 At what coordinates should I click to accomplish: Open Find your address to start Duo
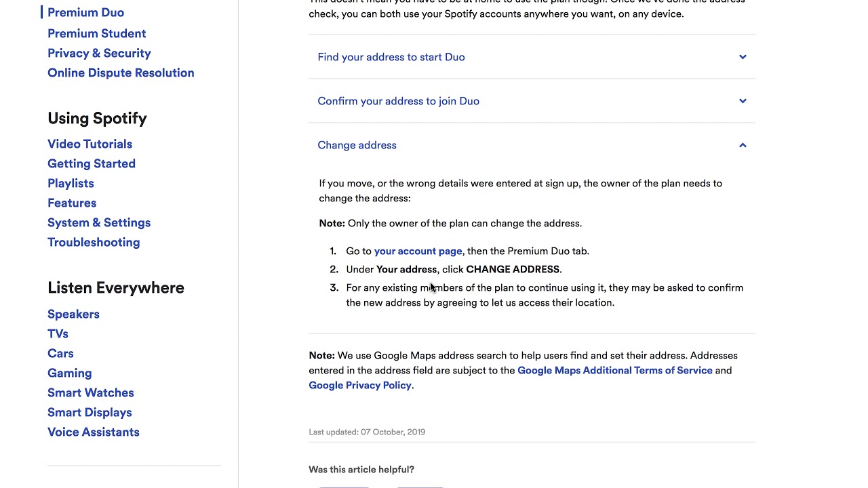click(391, 57)
